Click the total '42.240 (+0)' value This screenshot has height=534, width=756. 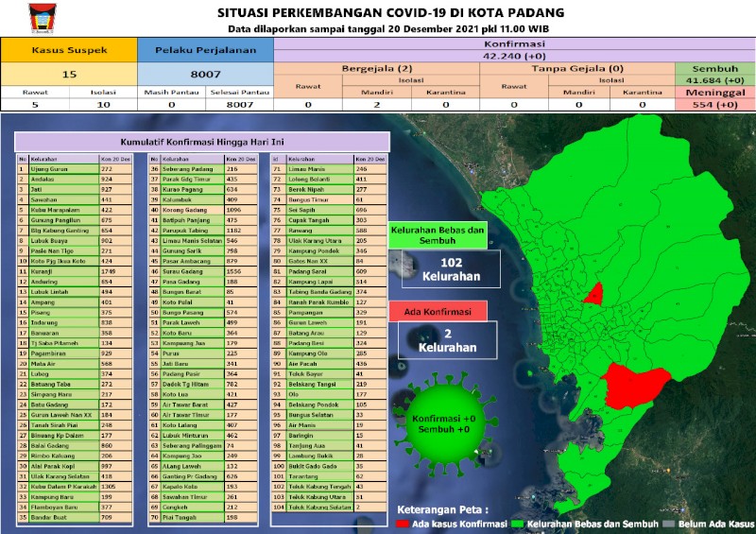[x=514, y=56]
